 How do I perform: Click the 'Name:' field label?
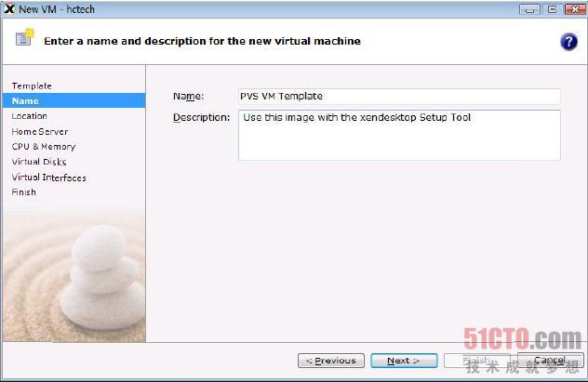point(188,97)
